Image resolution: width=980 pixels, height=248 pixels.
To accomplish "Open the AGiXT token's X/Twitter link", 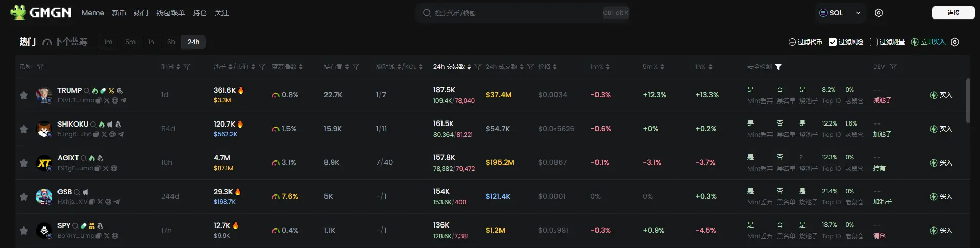I will pyautogui.click(x=106, y=168).
